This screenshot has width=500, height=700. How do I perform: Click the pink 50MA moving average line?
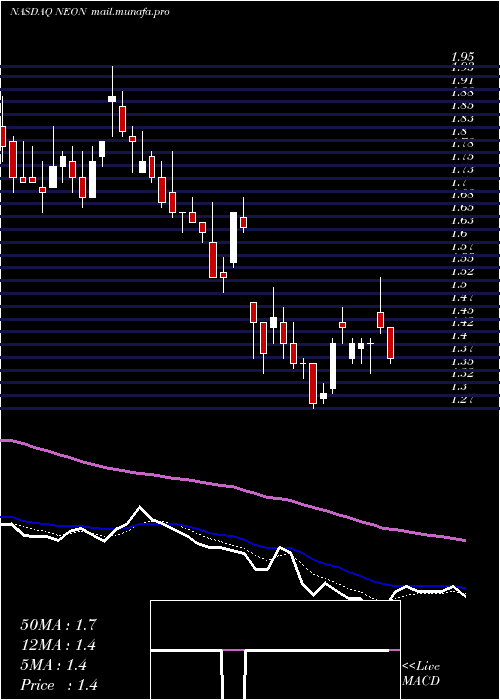pyautogui.click(x=232, y=487)
